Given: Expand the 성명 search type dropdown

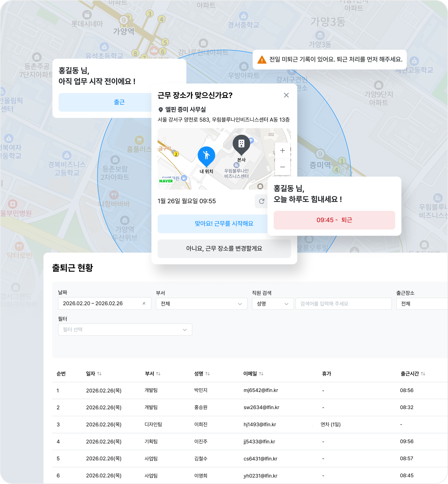Looking at the screenshot, I should click(x=273, y=303).
